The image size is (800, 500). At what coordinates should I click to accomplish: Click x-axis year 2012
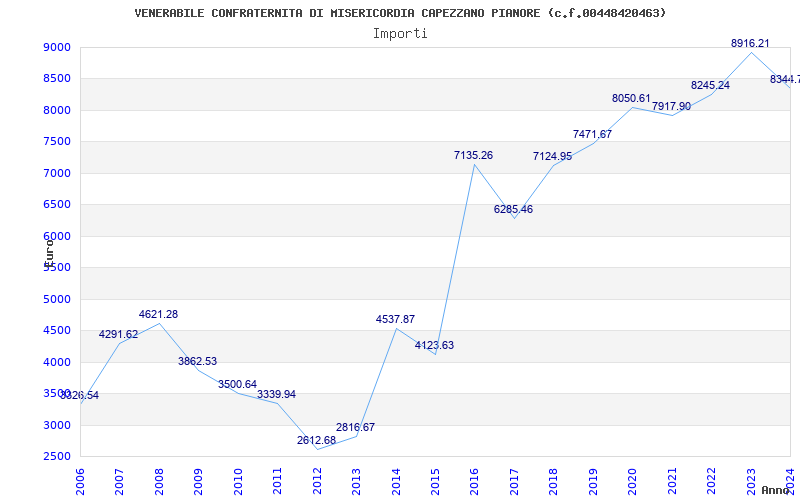click(x=317, y=482)
